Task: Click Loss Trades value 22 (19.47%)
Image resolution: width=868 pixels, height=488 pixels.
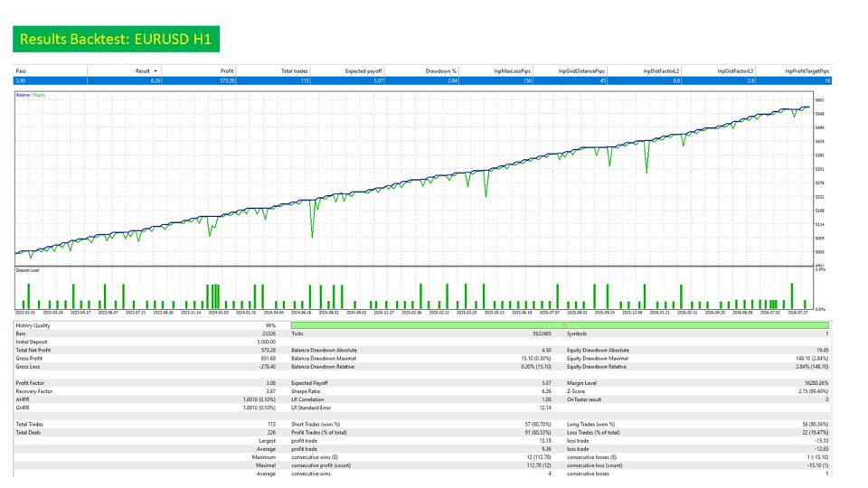Action: pyautogui.click(x=815, y=433)
